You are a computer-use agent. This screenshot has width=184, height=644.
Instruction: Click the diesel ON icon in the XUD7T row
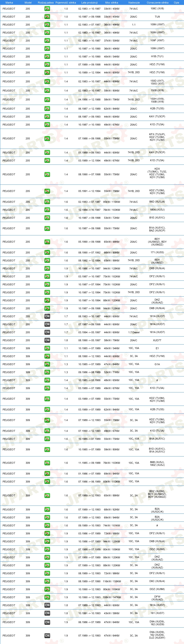tap(47, 340)
